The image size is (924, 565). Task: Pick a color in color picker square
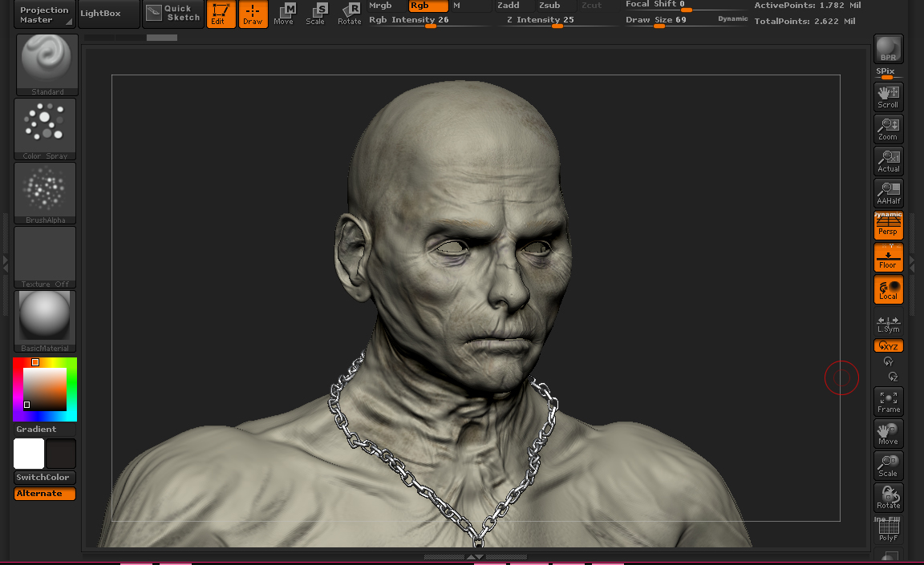tap(45, 389)
